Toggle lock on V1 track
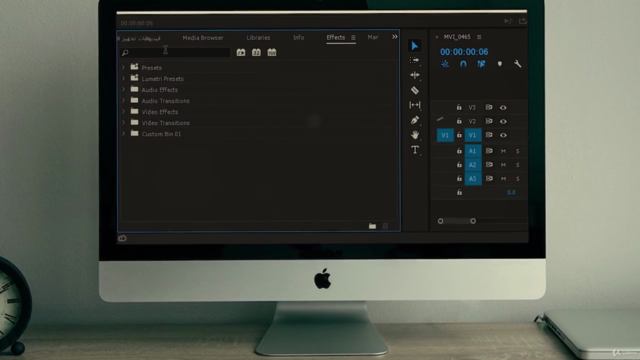This screenshot has width=640, height=360. point(459,135)
